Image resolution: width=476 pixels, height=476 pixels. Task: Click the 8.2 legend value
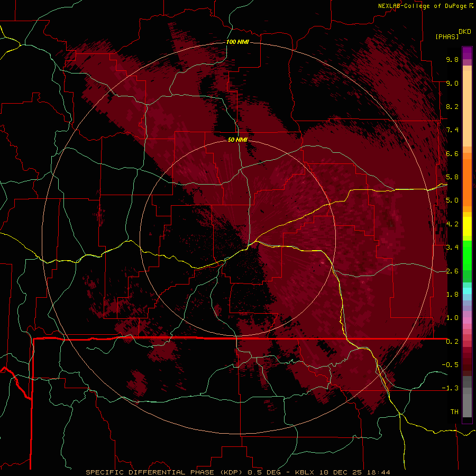coord(452,106)
